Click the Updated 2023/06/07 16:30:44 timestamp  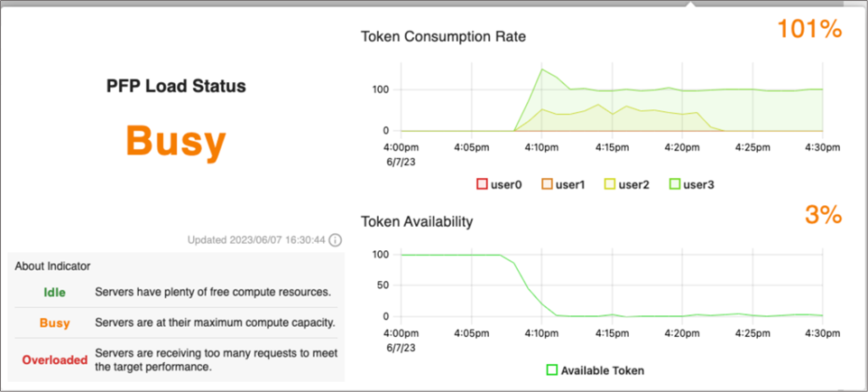pos(256,240)
